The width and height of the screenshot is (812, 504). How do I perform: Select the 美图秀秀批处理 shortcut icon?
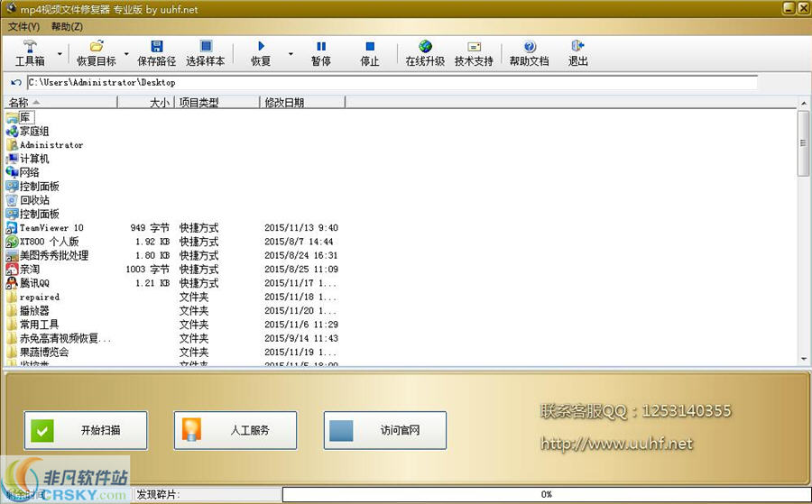12,256
